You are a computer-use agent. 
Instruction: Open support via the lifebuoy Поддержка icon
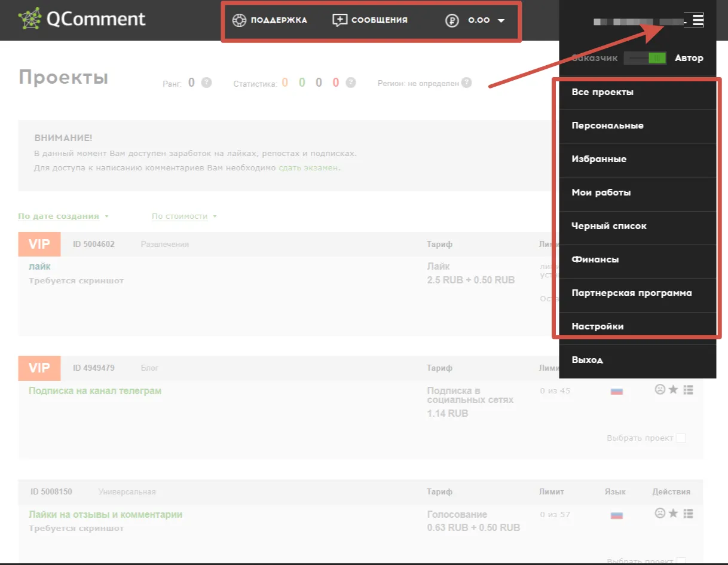239,20
